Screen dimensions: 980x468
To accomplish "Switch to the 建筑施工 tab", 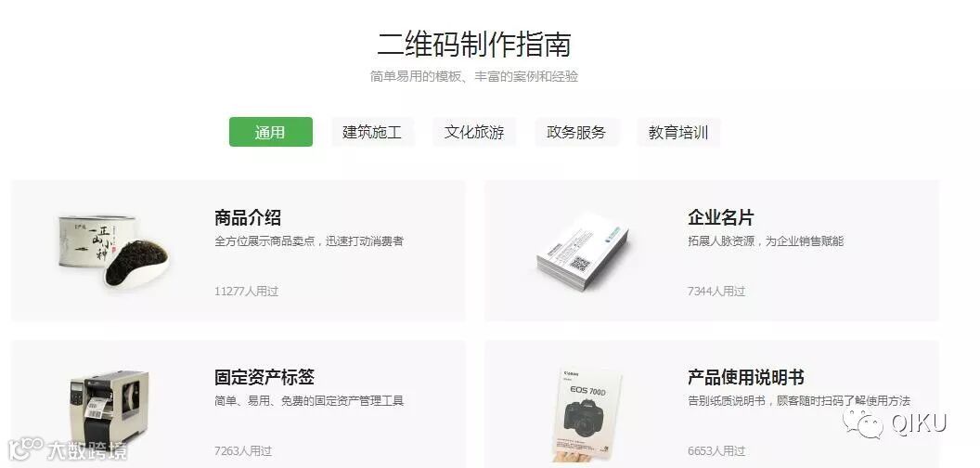I will [372, 132].
